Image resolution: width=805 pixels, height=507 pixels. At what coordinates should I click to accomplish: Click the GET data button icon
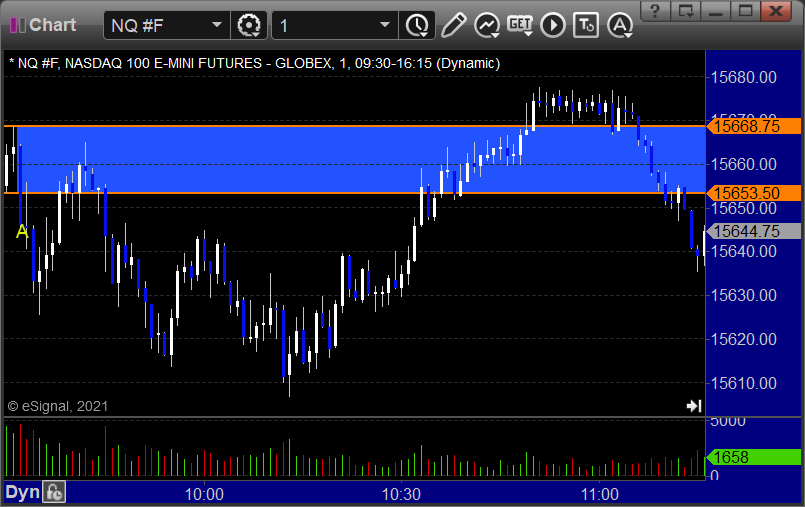point(520,25)
